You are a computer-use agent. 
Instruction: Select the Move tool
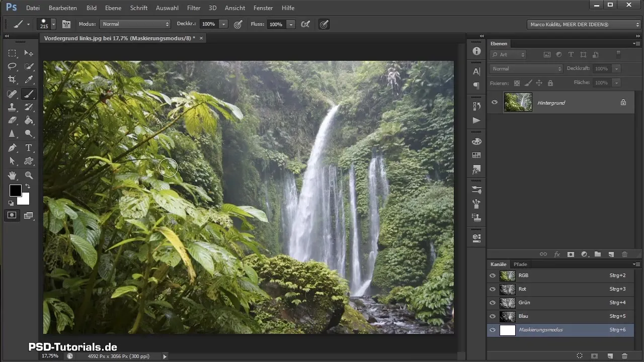pos(29,53)
